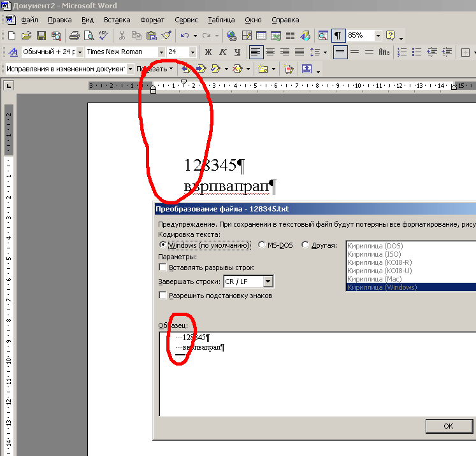Open the style Обычный dropdown

[x=80, y=52]
